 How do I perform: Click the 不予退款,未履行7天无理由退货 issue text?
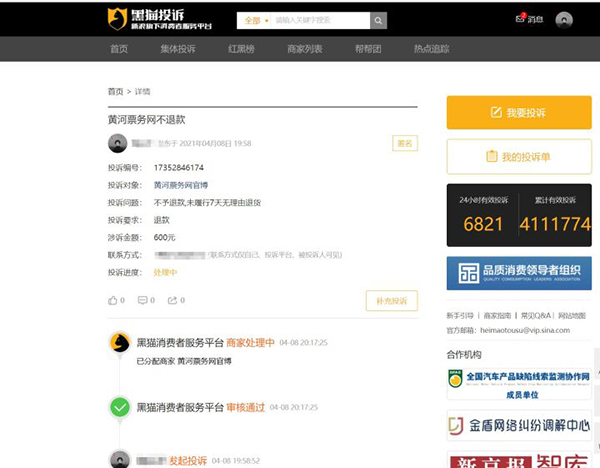(207, 202)
